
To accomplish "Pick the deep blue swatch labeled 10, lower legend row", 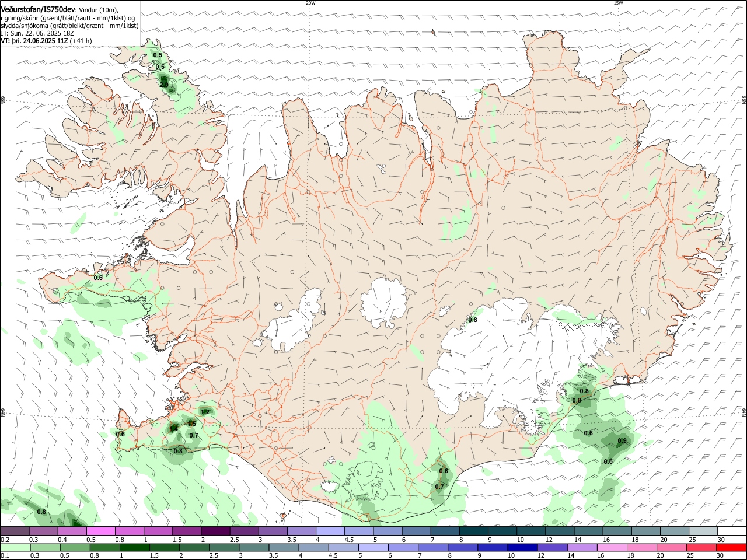I will [522, 548].
